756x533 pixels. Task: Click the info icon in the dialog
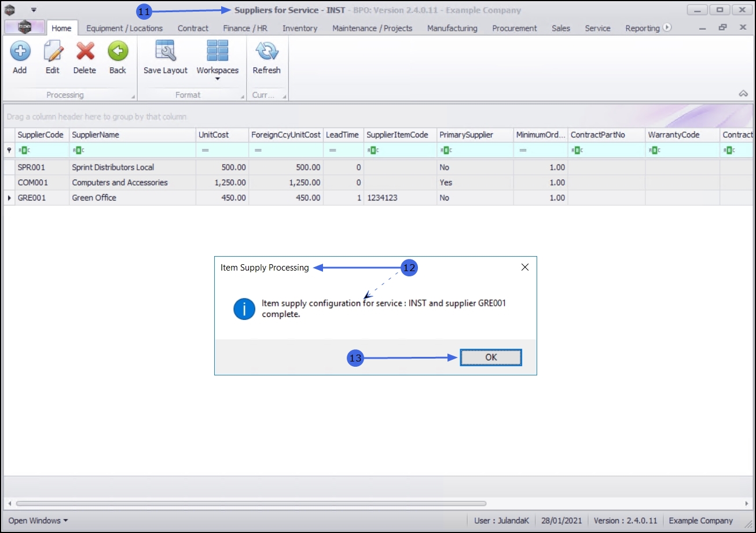pyautogui.click(x=244, y=309)
